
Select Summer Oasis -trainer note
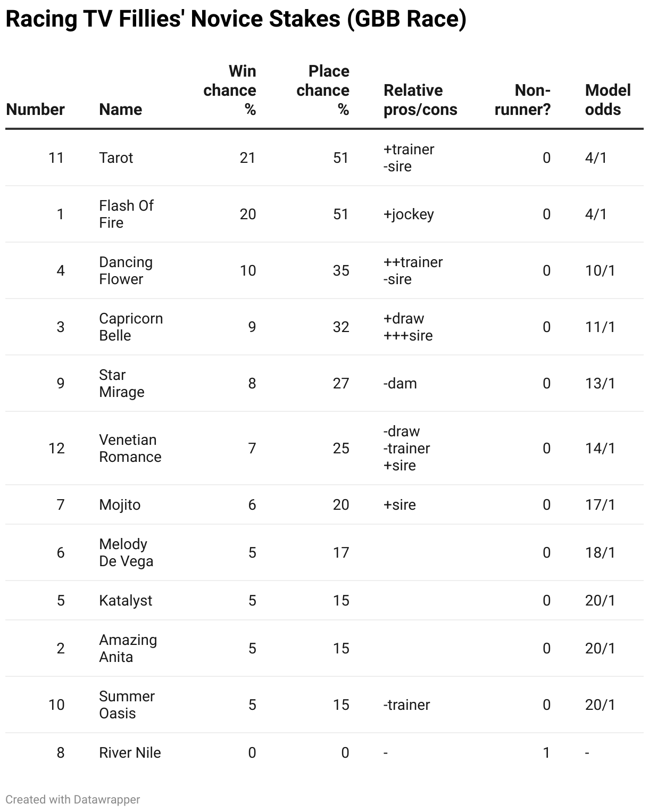406,705
